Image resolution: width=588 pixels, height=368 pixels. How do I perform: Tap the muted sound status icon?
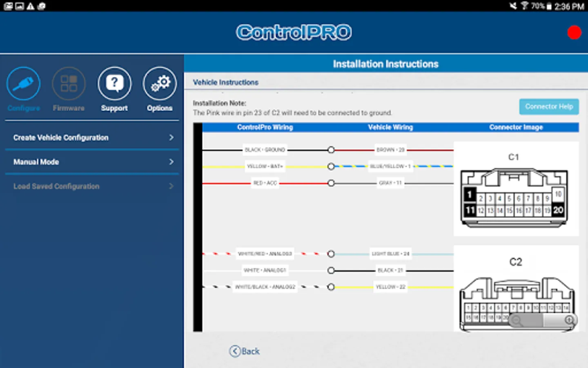(513, 6)
